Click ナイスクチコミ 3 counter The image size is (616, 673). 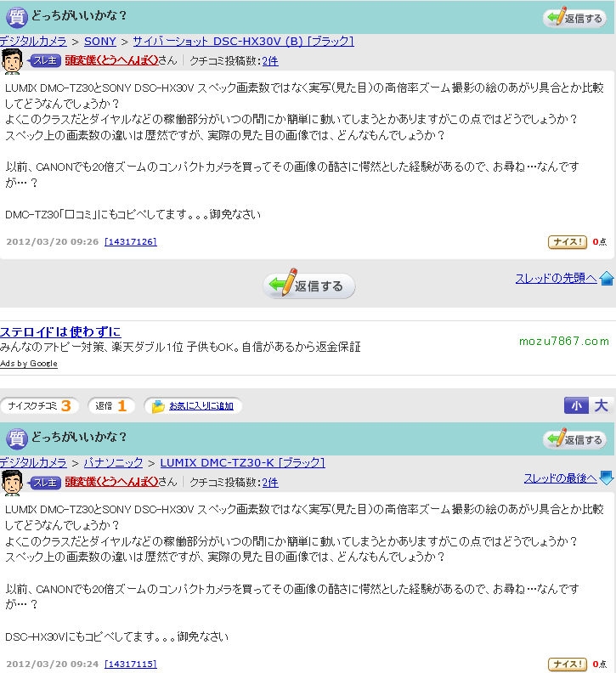[39, 405]
